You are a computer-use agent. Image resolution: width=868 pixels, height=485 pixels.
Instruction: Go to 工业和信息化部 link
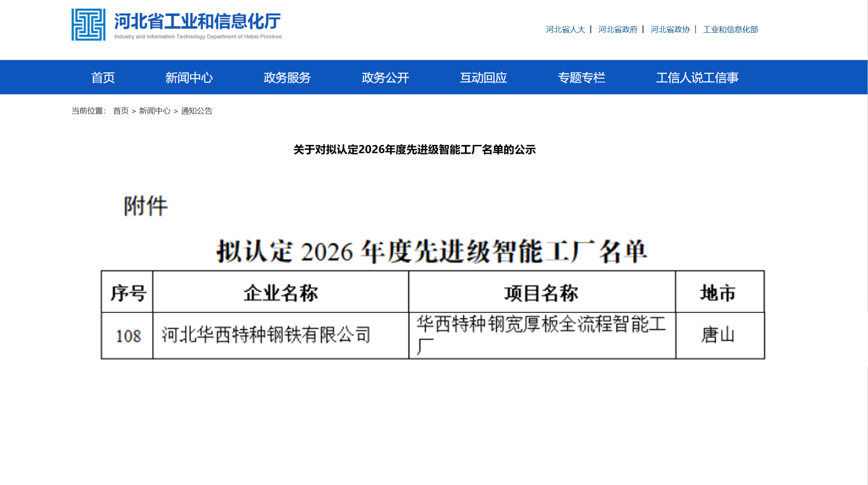click(730, 30)
